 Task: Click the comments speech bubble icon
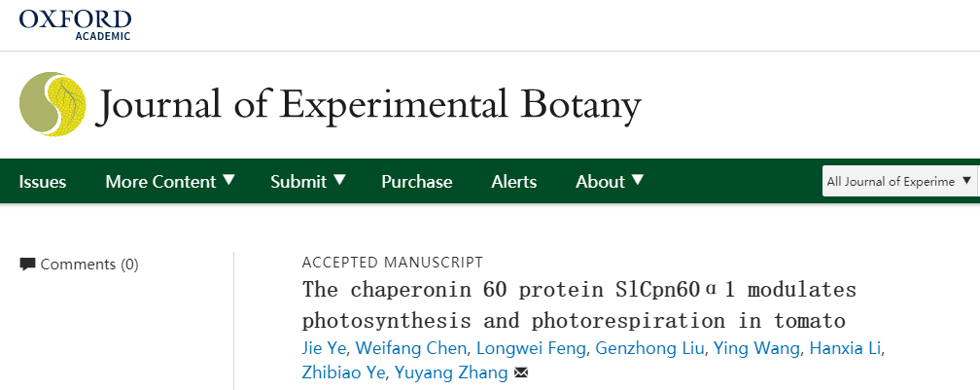click(27, 264)
